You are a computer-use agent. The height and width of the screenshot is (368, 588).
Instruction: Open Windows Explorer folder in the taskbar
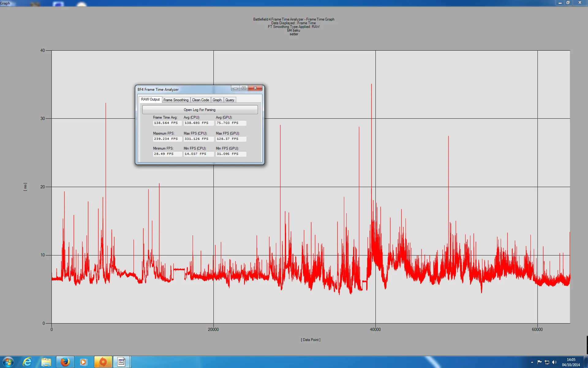pyautogui.click(x=46, y=362)
